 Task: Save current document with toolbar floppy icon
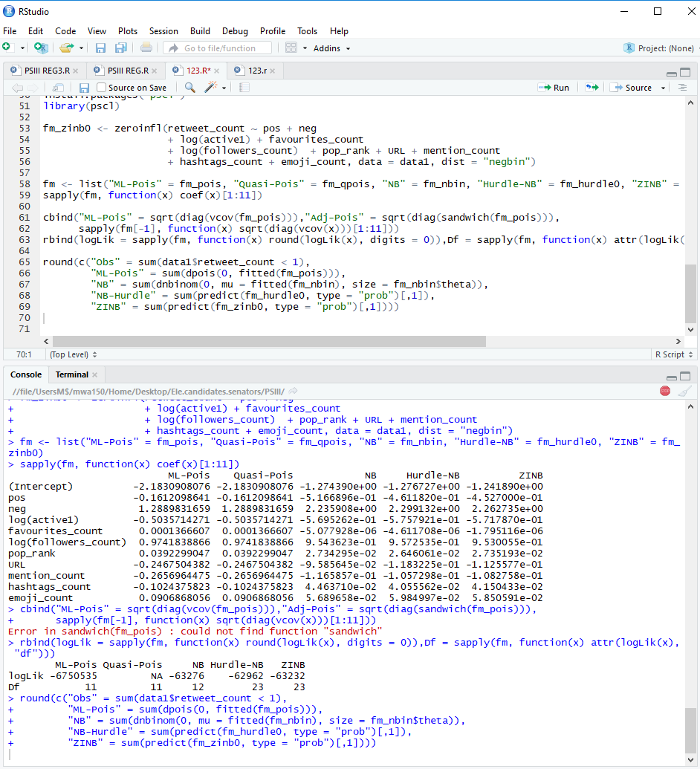coord(100,48)
